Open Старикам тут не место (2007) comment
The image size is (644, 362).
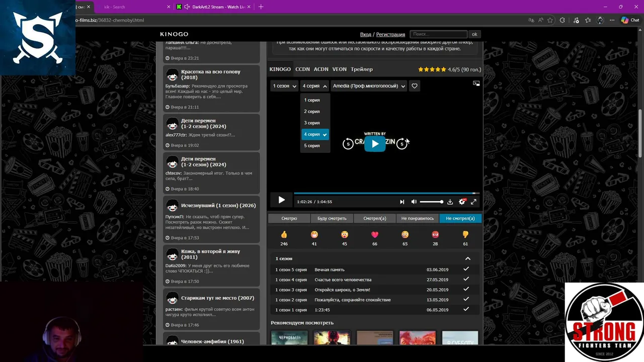tap(217, 298)
